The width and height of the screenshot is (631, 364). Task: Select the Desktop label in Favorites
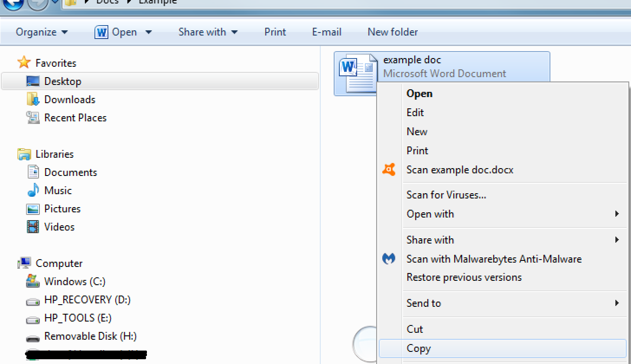63,81
